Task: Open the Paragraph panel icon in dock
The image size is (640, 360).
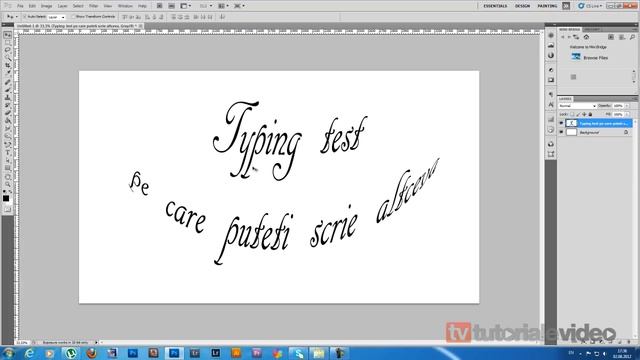Action: 551,94
